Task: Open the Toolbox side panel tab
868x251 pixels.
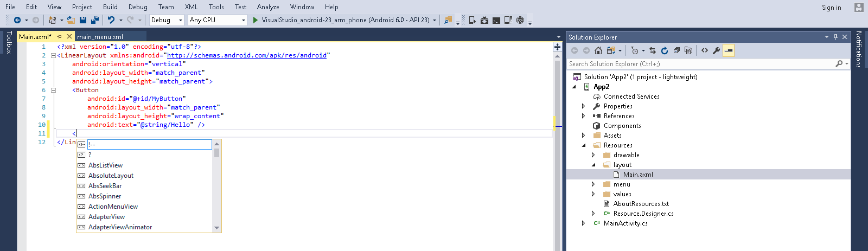Action: tap(9, 42)
